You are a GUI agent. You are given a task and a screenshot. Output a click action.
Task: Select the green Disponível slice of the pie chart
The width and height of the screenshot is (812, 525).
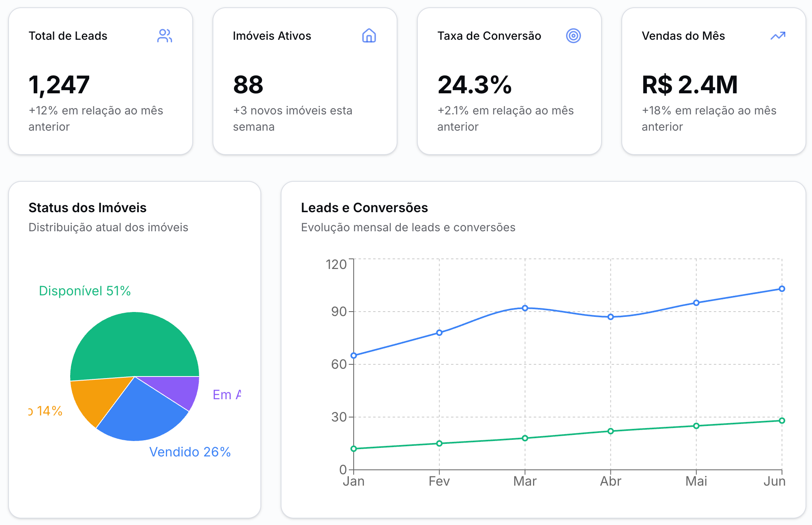[134, 341]
